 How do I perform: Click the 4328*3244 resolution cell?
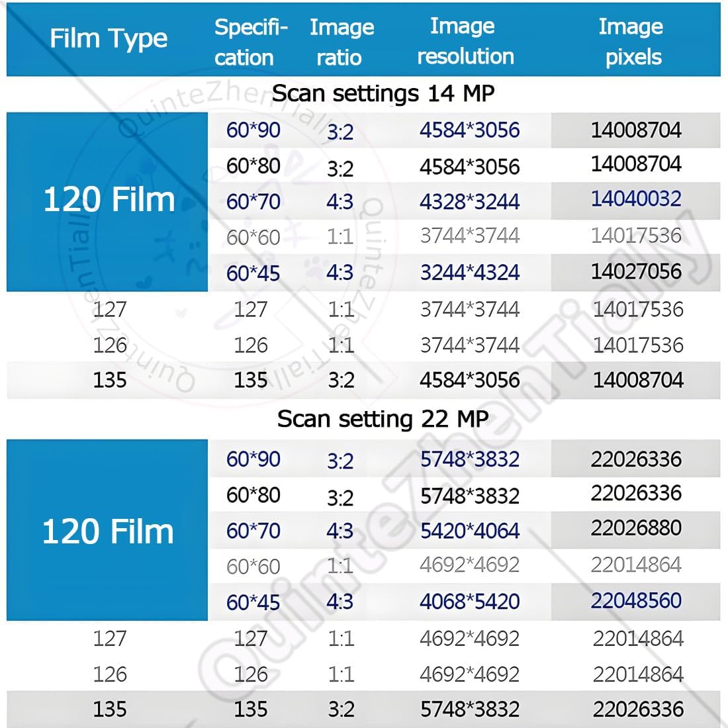click(x=469, y=201)
